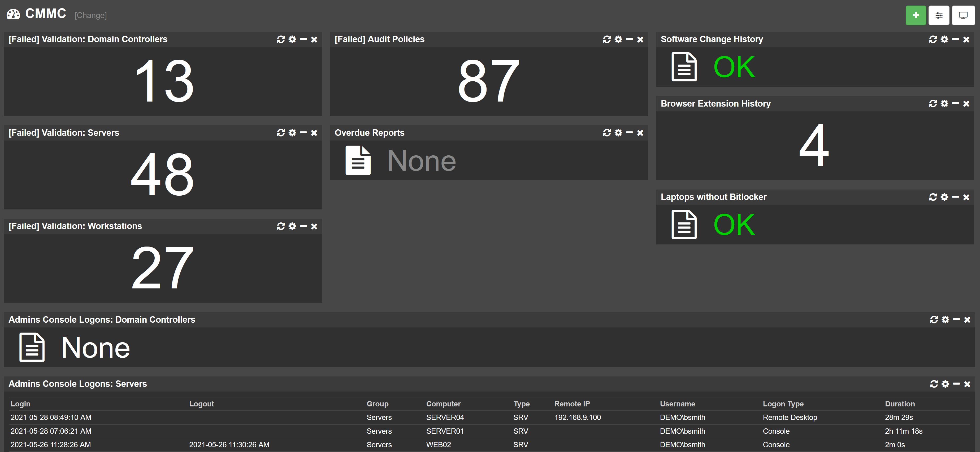Remove the Admins Console Logons: Domain Controllers widget
Viewport: 980px width, 452px height.
click(x=967, y=320)
